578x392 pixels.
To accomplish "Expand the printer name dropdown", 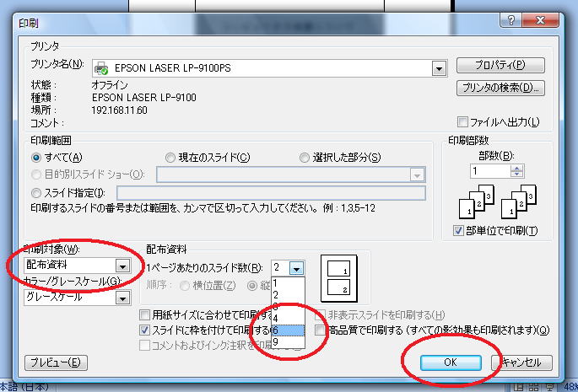I will pos(439,68).
